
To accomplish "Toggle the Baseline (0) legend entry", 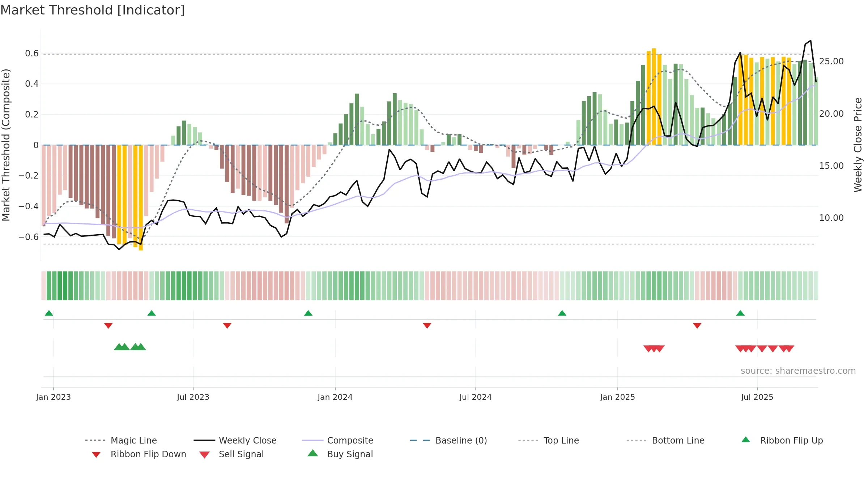I will point(448,440).
